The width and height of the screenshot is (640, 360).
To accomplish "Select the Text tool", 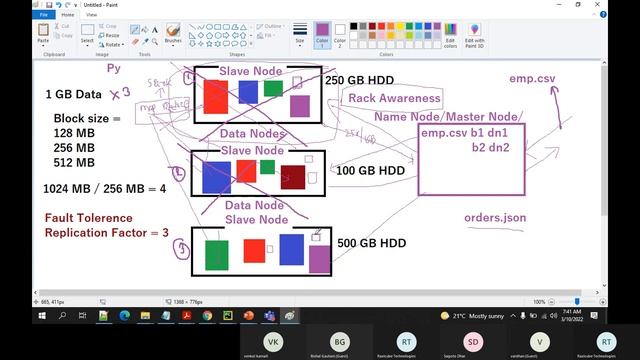I will tap(155, 30).
